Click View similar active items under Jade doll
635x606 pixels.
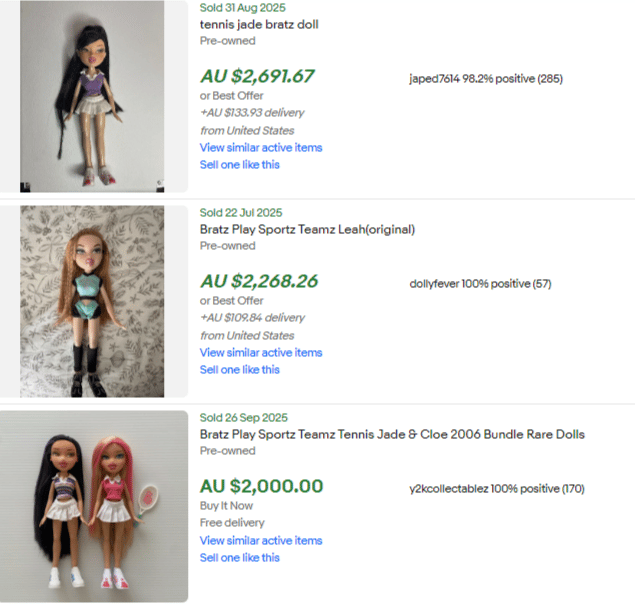click(x=261, y=147)
